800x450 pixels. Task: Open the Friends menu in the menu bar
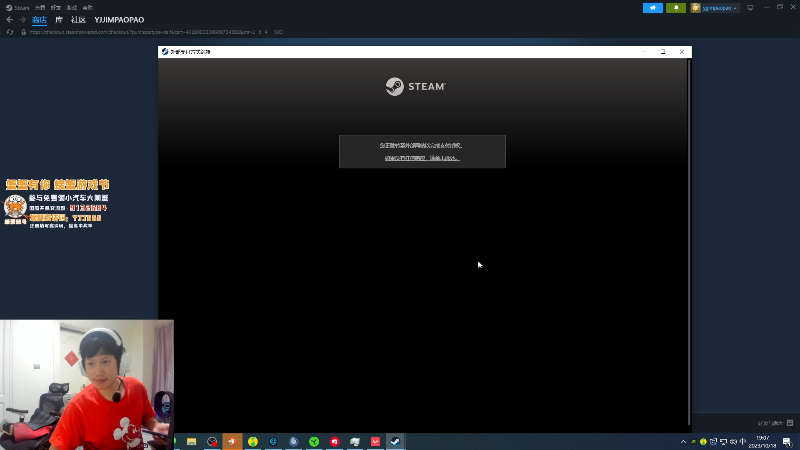coord(56,8)
